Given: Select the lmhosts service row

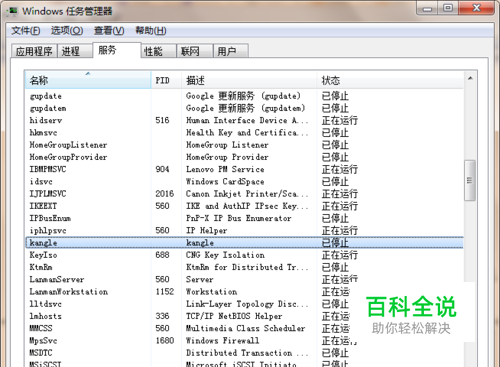Looking at the screenshot, I should tap(244, 316).
